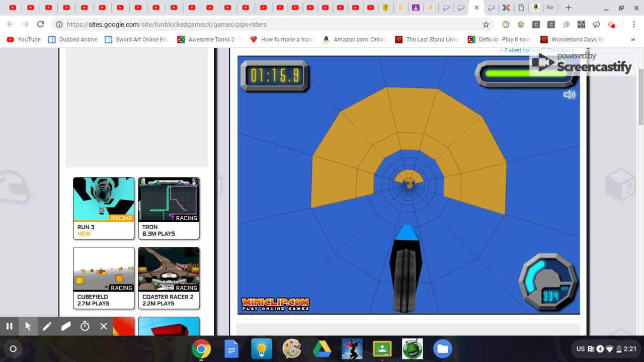Viewport: 644px width, 362px height.
Task: Open a new browser tab
Action: [x=568, y=8]
